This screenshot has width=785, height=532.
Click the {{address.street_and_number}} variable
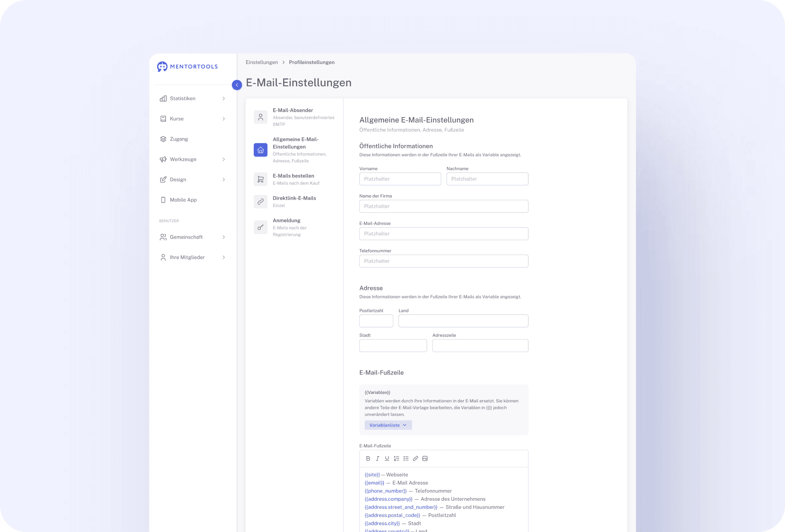(x=401, y=507)
